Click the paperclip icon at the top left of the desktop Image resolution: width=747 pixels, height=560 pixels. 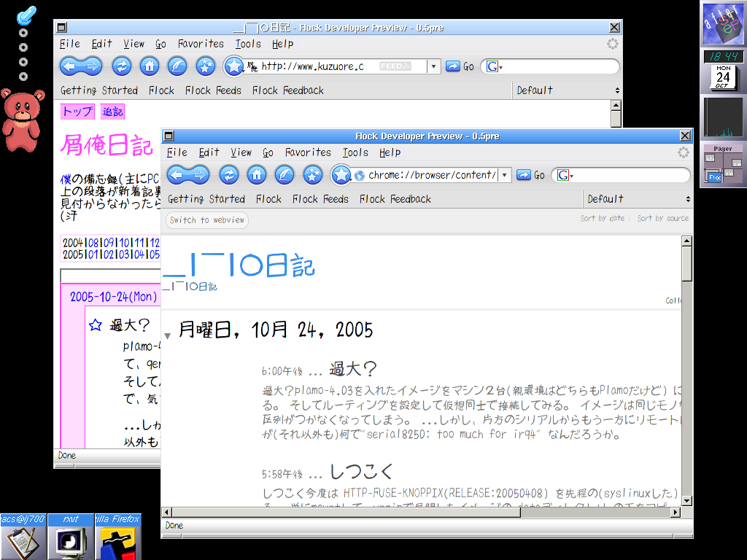coord(26,16)
